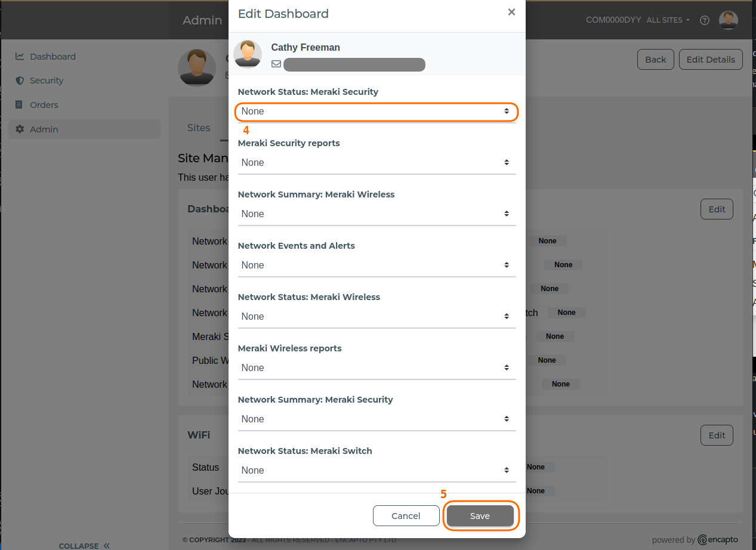Click the encapto logo in footer
This screenshot has width=756, height=550.
click(x=718, y=540)
